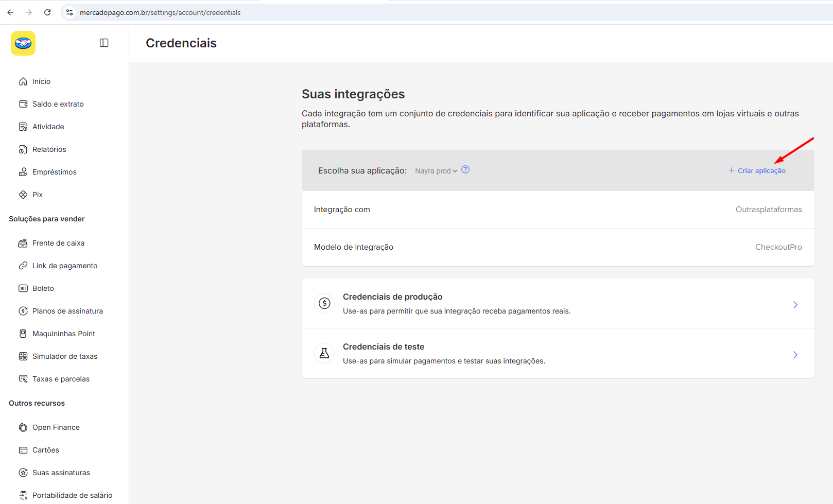
Task: Open Portabilidade de salário entry
Action: tap(73, 495)
